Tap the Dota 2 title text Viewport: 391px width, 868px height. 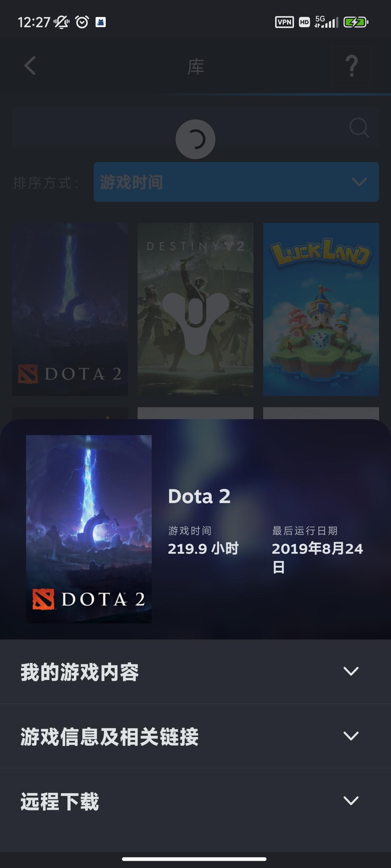click(199, 496)
